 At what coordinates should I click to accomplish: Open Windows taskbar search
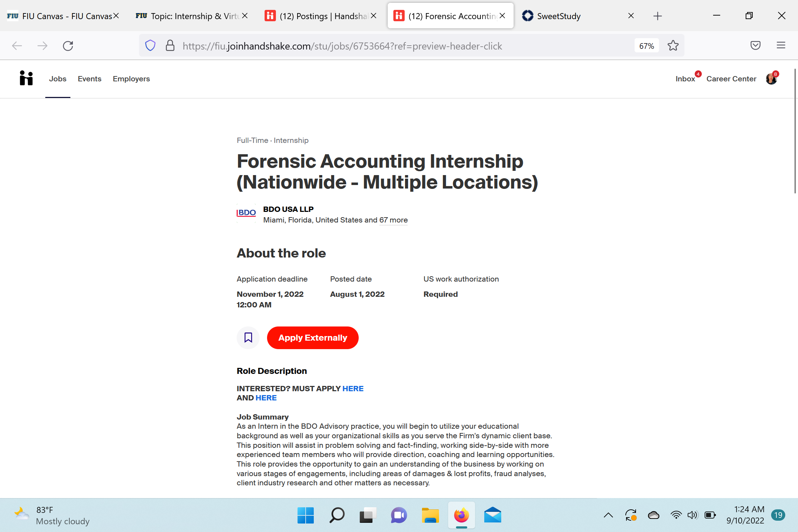coord(337,515)
